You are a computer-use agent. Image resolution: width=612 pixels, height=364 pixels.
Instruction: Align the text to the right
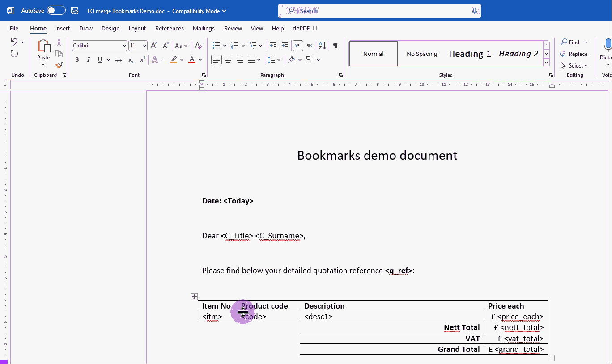point(240,60)
